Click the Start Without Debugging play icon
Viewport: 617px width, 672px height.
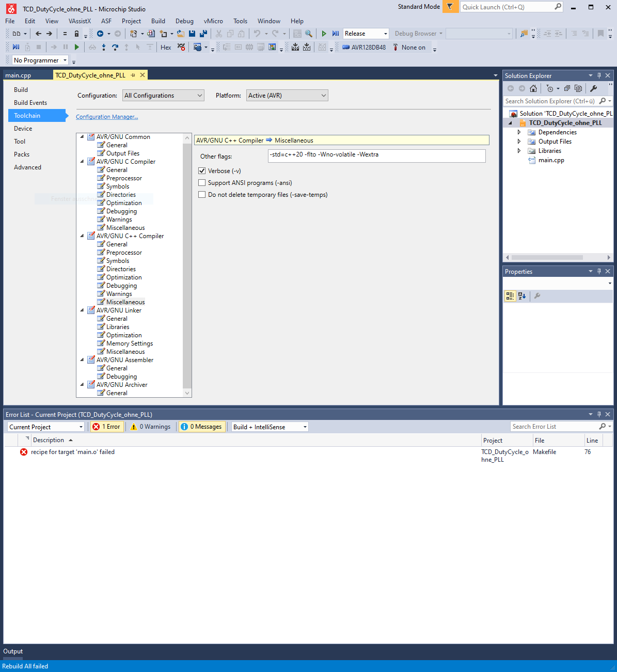click(x=324, y=34)
